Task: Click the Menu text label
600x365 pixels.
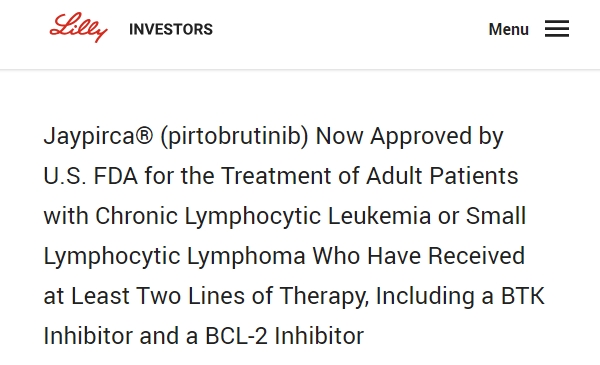Action: coord(509,29)
